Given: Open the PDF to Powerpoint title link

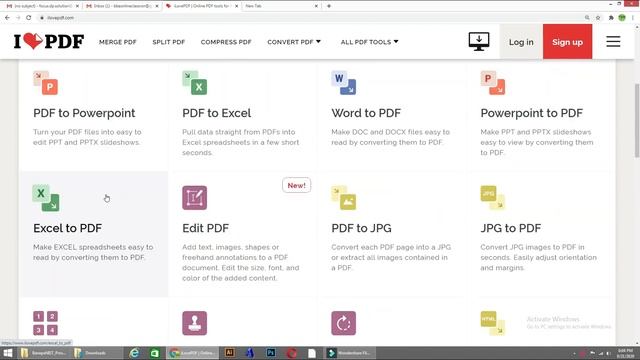Looking at the screenshot, I should pyautogui.click(x=84, y=113).
